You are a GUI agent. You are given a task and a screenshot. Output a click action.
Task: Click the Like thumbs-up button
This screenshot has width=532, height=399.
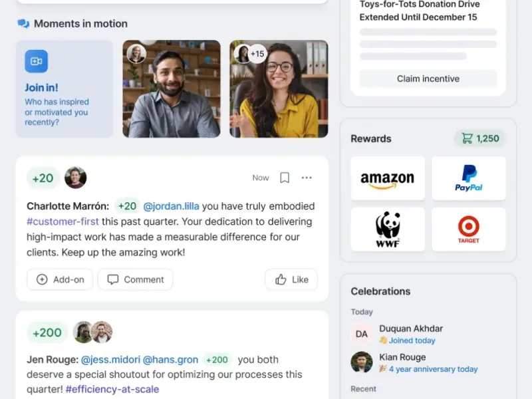(291, 279)
